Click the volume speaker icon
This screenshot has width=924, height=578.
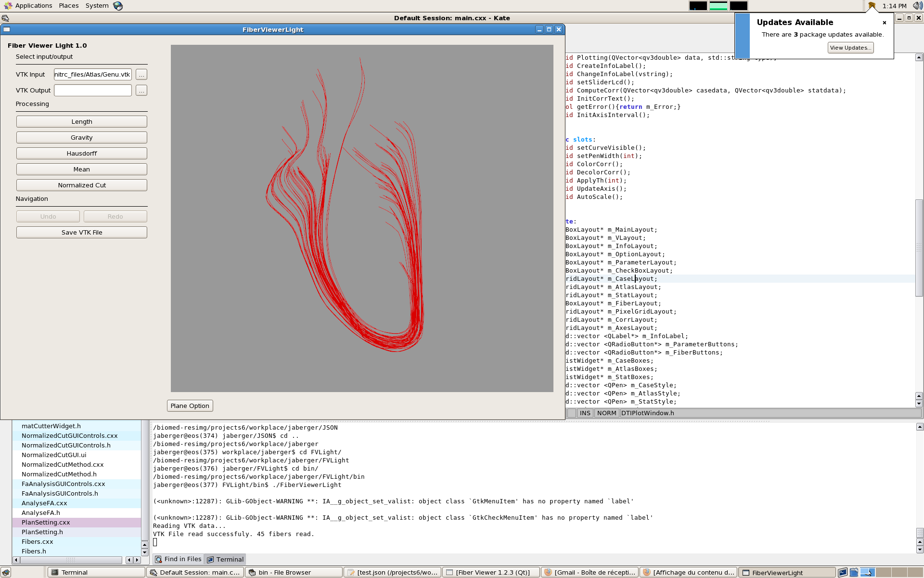pyautogui.click(x=917, y=6)
